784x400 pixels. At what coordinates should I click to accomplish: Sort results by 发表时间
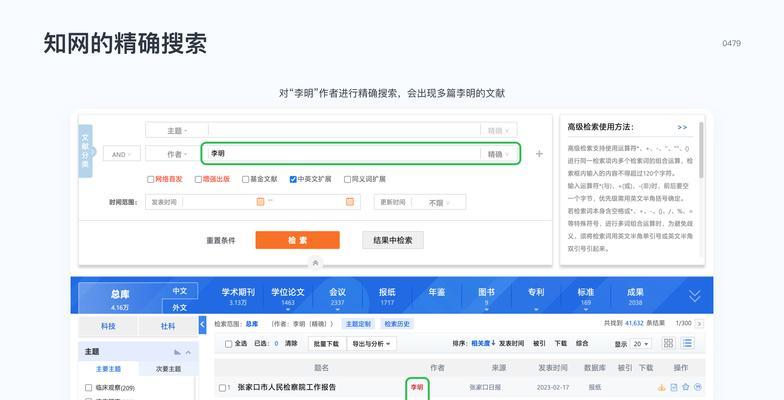pos(511,344)
